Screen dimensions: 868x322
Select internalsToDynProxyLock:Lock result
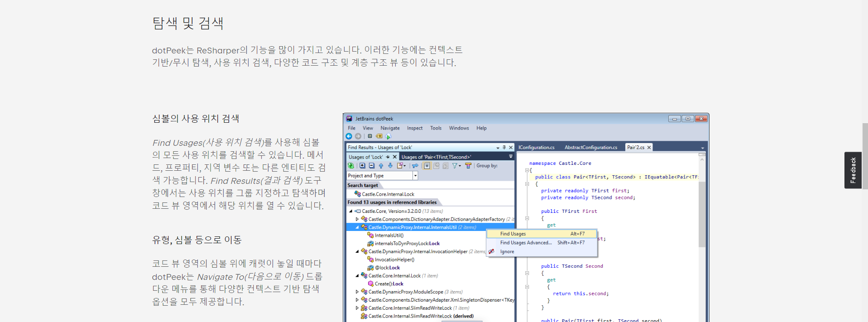403,244
